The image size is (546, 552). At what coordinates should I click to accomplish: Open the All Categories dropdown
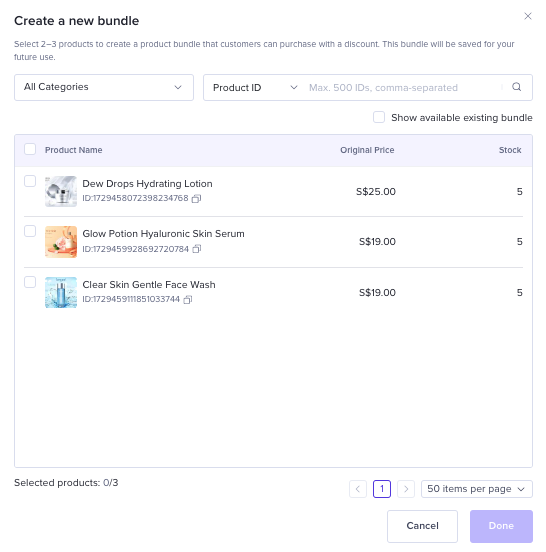pyautogui.click(x=104, y=87)
